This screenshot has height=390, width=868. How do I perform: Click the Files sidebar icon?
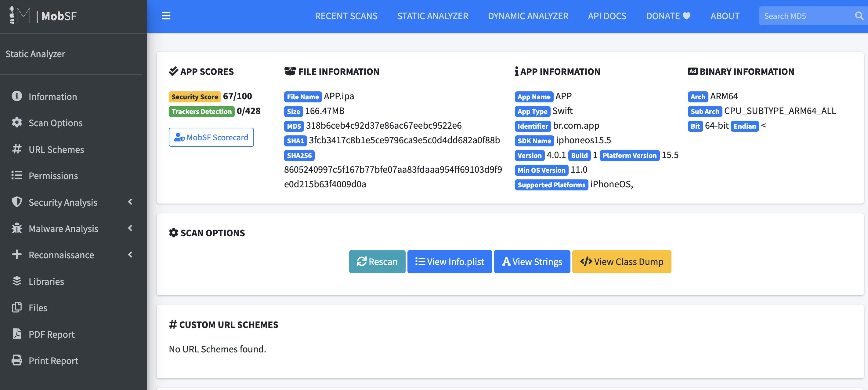pyautogui.click(x=38, y=307)
